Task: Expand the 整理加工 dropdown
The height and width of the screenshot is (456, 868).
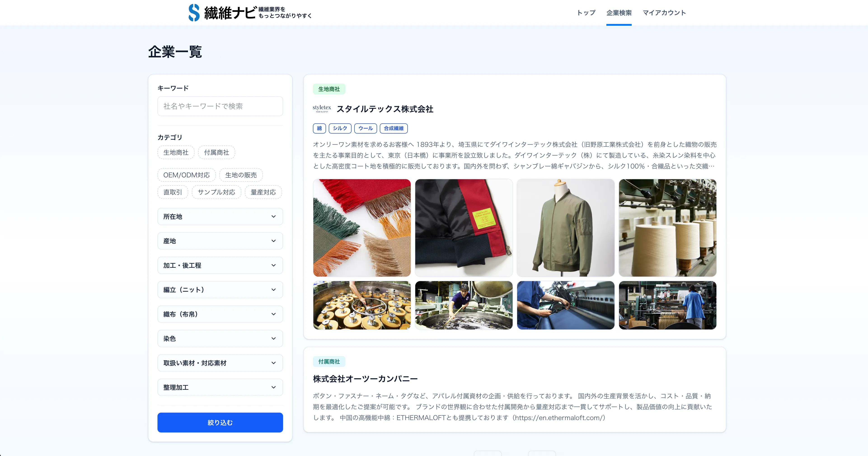Action: [x=220, y=387]
